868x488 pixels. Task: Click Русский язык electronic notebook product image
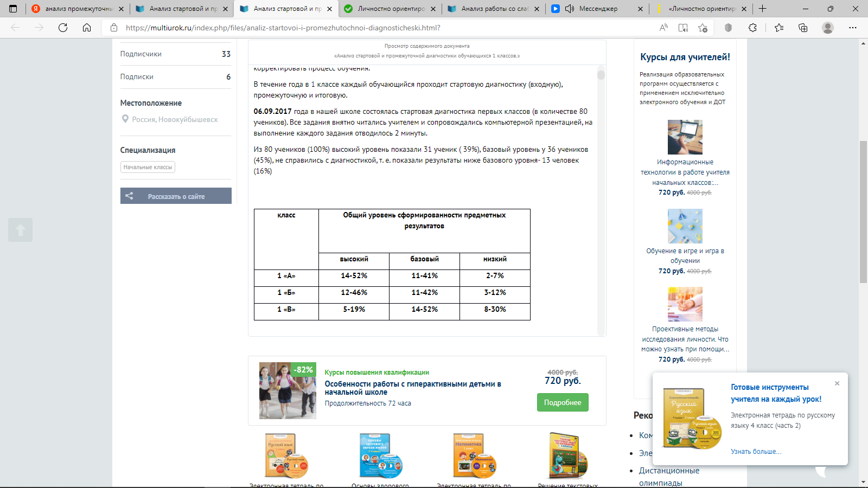(x=286, y=455)
